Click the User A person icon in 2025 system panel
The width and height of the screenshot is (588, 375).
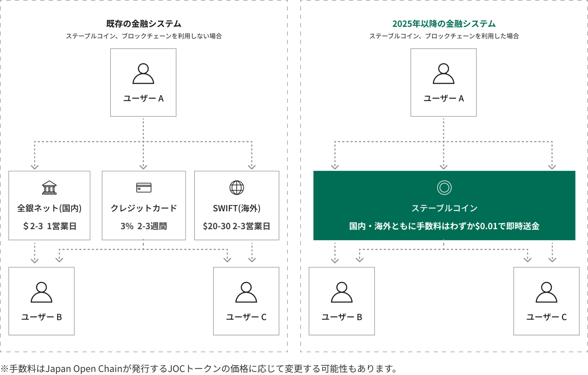[443, 74]
